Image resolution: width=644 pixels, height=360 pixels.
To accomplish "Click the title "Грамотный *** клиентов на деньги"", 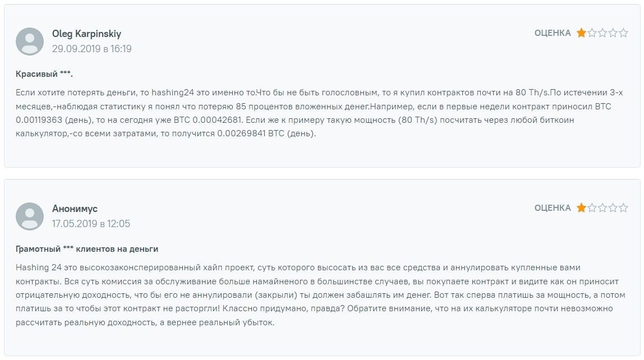I will click(x=87, y=248).
